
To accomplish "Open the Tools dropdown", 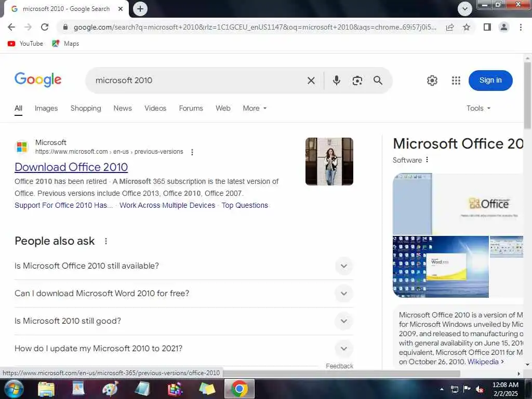I will coord(478,108).
